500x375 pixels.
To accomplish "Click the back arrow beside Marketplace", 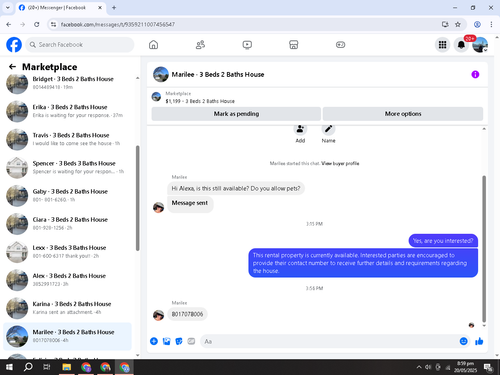I will tap(12, 67).
